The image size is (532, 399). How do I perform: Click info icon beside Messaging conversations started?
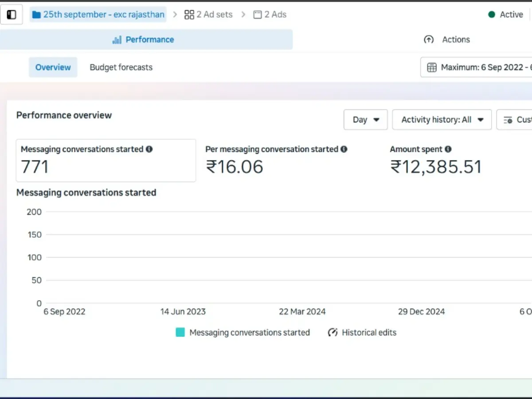tap(149, 149)
